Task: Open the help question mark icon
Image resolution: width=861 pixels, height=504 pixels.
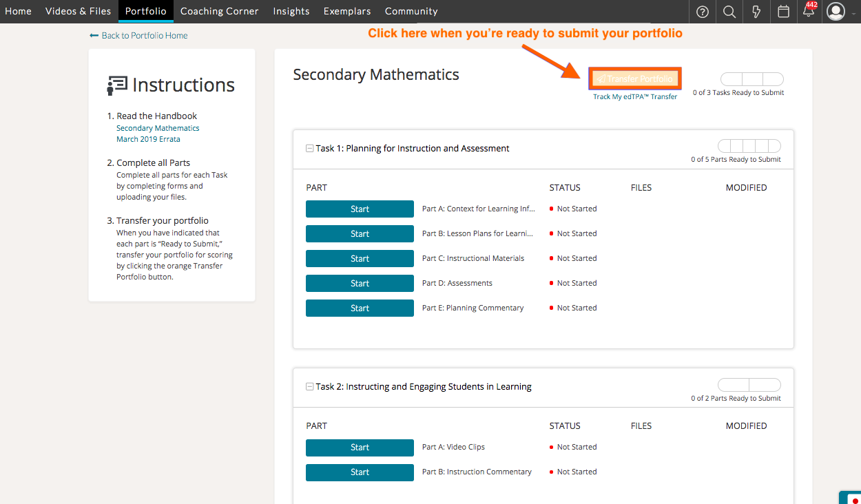Action: pyautogui.click(x=703, y=12)
